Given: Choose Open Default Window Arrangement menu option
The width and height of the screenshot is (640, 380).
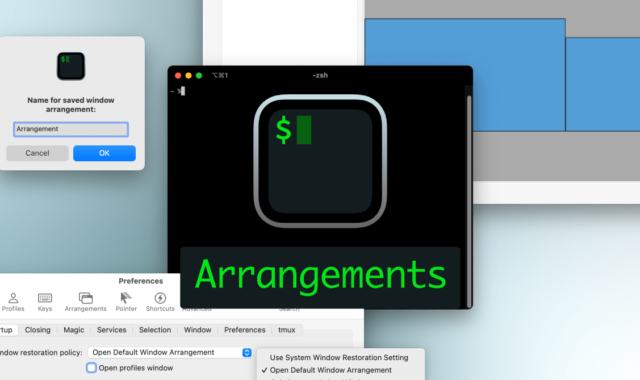Looking at the screenshot, I should pos(331,370).
